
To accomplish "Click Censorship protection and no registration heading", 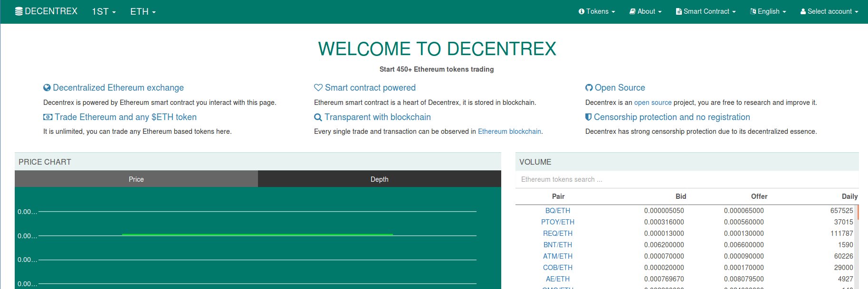I will point(672,117).
